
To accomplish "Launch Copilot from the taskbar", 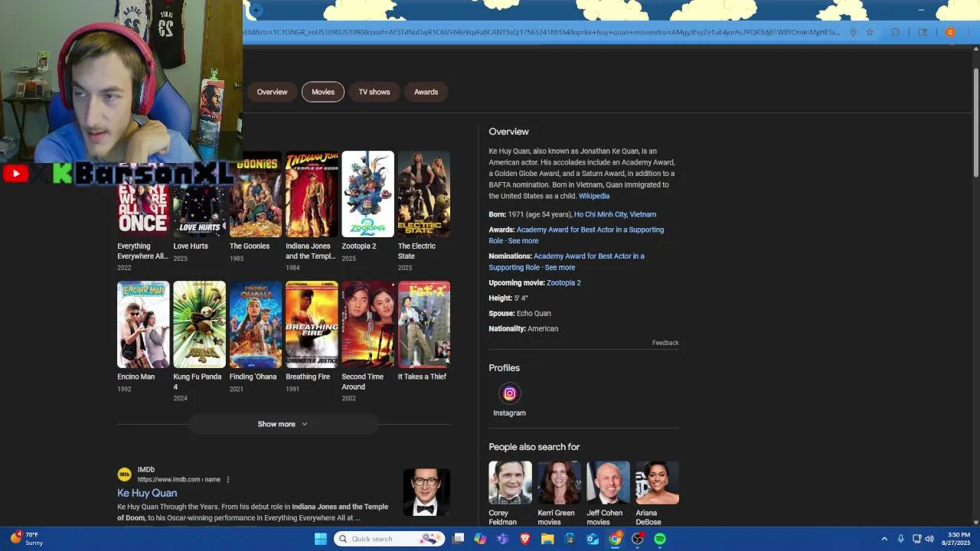I will (x=480, y=539).
